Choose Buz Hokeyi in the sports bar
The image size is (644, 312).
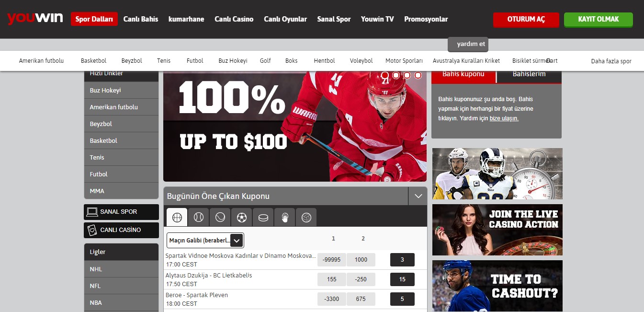point(233,61)
